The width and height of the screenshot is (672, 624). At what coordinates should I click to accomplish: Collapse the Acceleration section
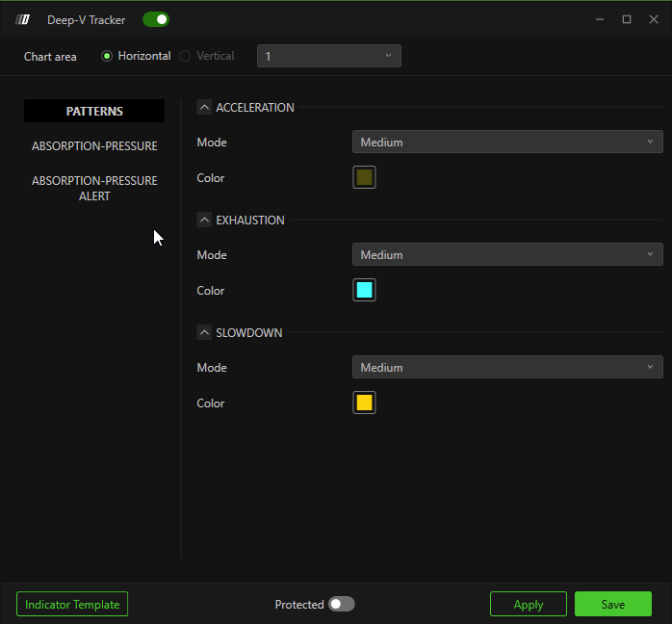204,108
